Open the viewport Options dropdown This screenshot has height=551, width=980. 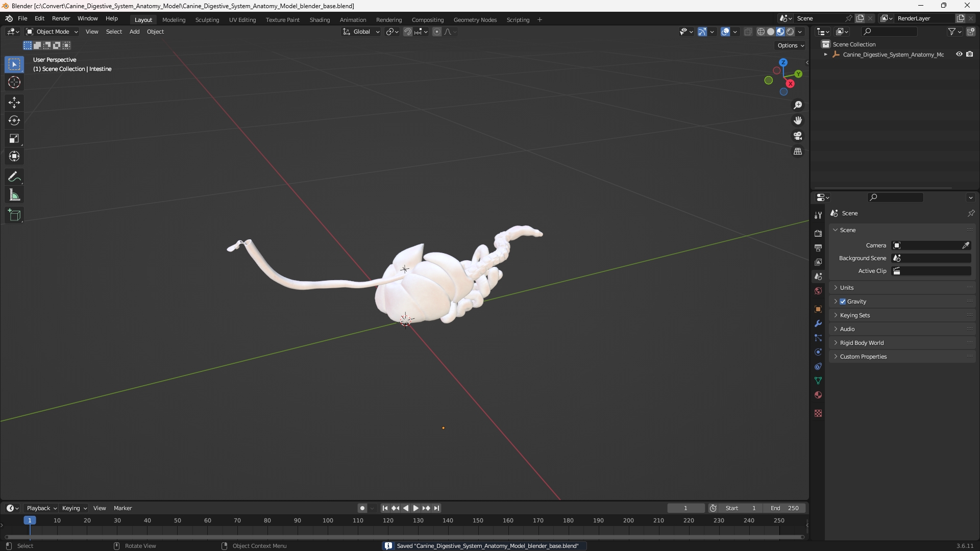pos(791,45)
